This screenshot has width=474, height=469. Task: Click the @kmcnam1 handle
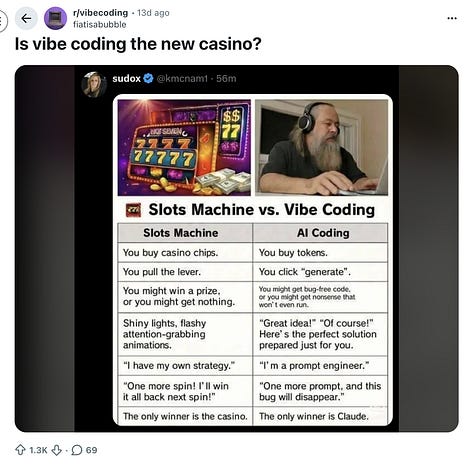pos(182,78)
